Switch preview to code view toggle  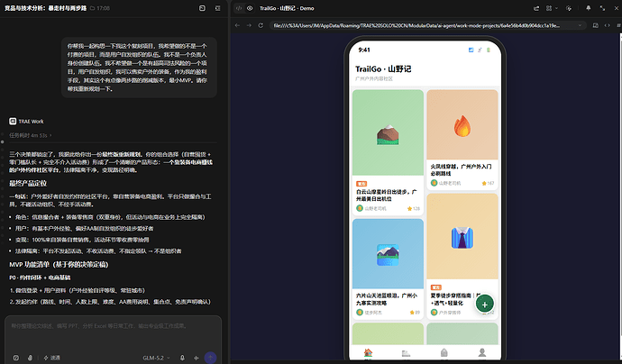[239, 8]
